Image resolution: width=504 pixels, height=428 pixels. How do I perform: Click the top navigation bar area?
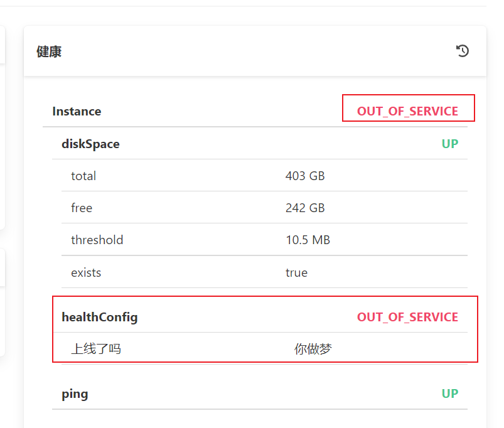pyautogui.click(x=251, y=5)
